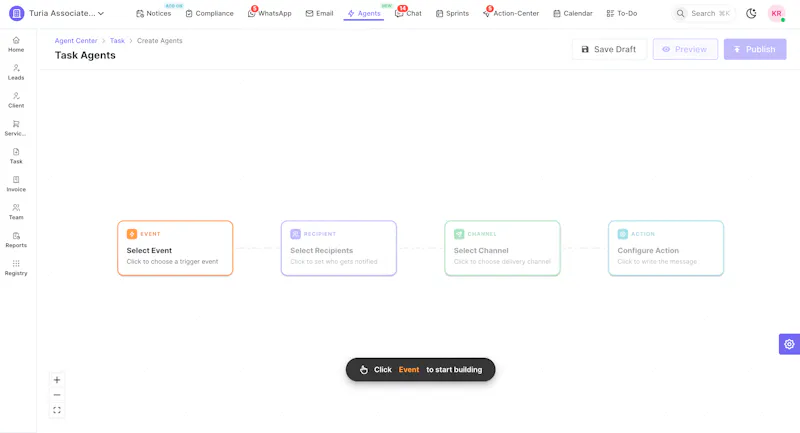Open the Chat menu
This screenshot has height=433, width=800.
[x=408, y=13]
